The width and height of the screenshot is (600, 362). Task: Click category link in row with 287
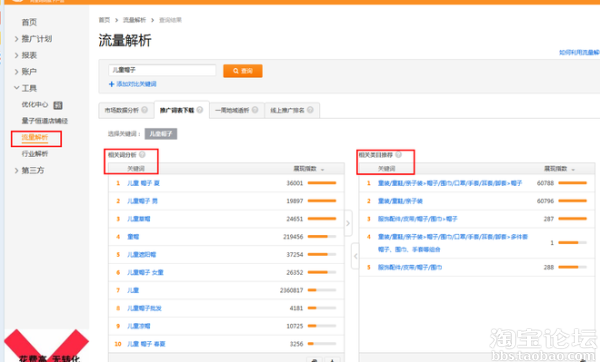click(x=417, y=219)
